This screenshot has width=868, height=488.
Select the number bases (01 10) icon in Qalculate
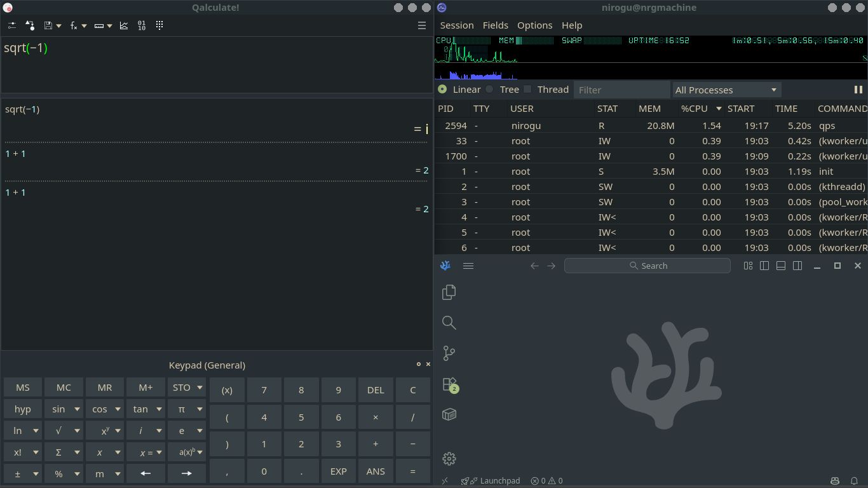click(141, 25)
